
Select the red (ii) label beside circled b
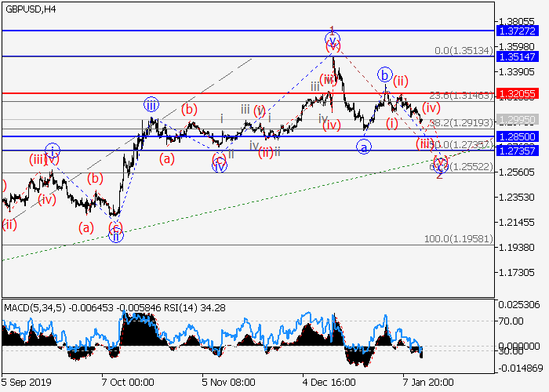401,82
